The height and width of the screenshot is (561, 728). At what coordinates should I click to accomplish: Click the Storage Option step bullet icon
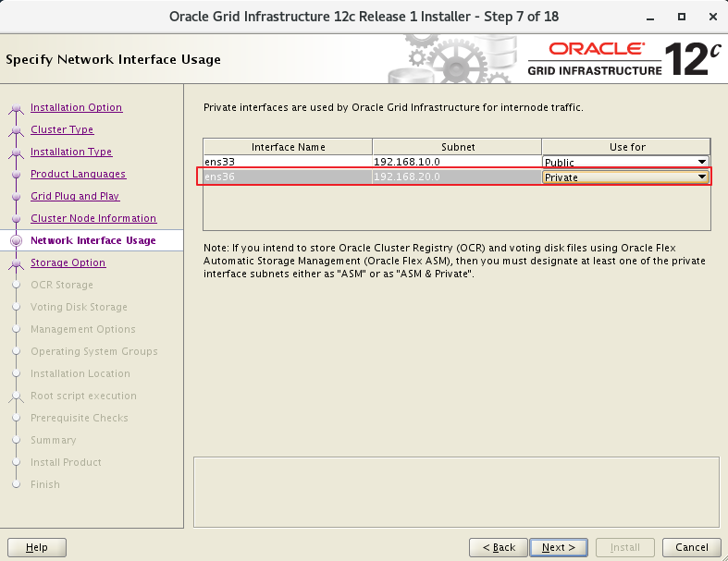click(17, 264)
